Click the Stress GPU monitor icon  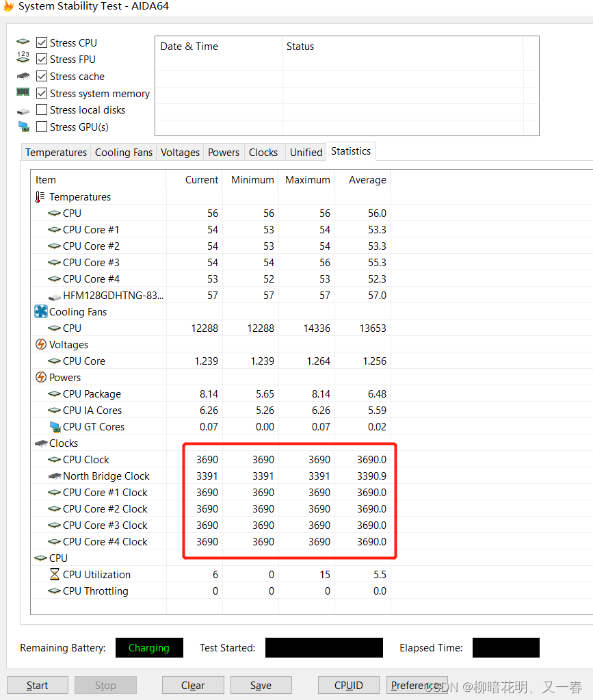point(24,127)
